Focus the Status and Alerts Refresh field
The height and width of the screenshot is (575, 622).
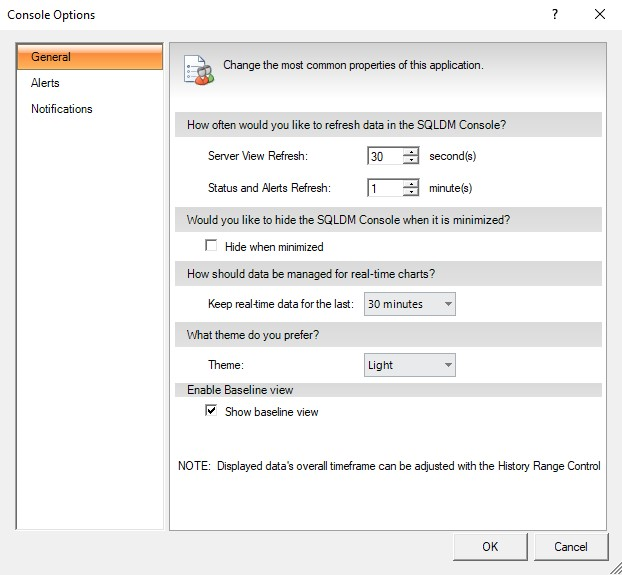pos(384,188)
